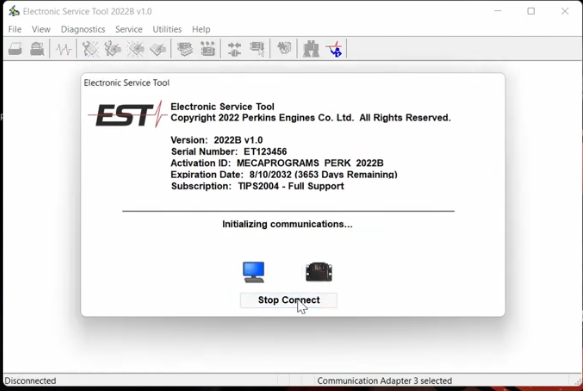
Task: Open the Service menu
Action: (129, 29)
